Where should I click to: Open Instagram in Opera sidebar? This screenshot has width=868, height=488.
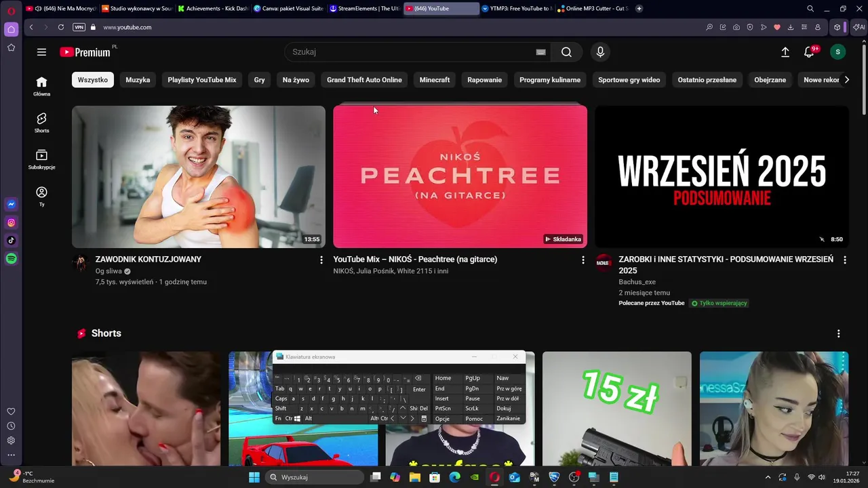click(x=12, y=222)
